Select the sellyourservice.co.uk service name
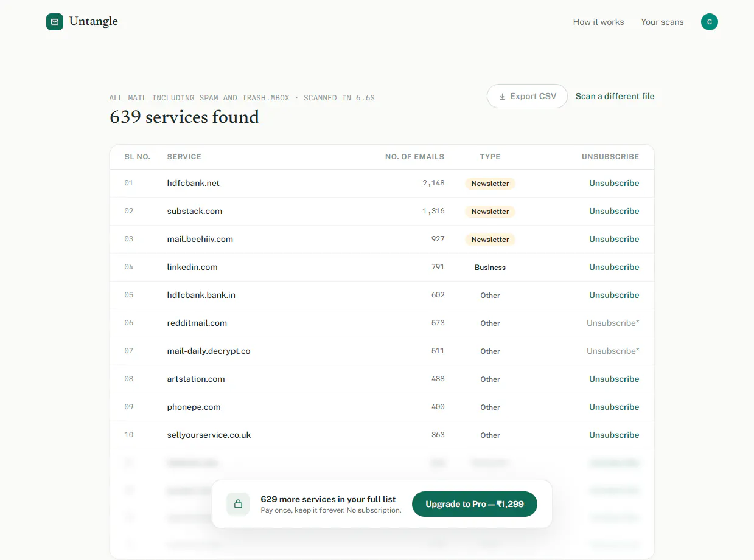This screenshot has width=754, height=560. tap(209, 435)
